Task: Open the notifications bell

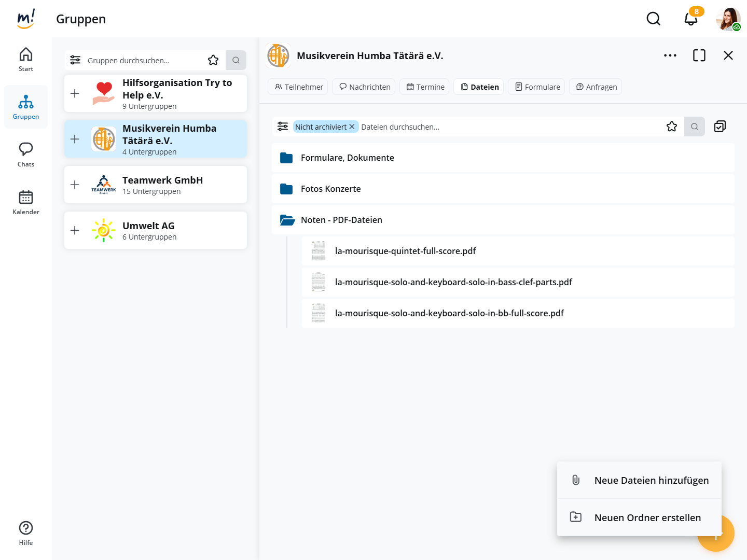Action: click(x=690, y=19)
